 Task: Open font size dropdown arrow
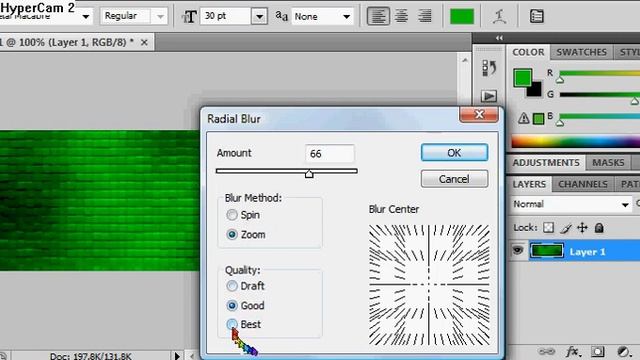click(x=259, y=17)
